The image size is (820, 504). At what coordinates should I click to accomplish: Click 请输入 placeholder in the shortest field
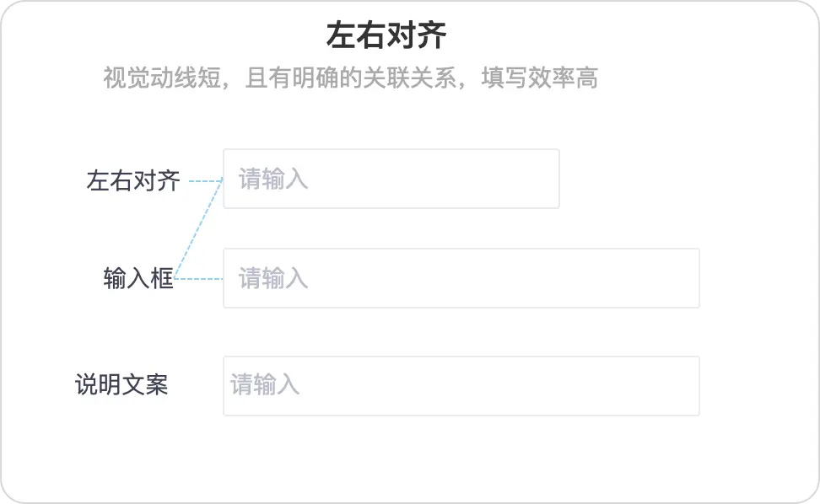point(273,179)
